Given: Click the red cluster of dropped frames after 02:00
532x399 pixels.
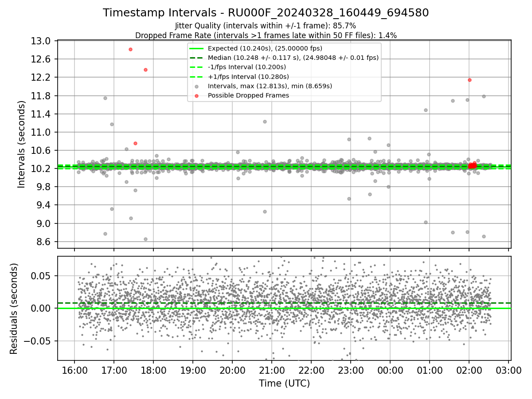Looking at the screenshot, I should tap(473, 165).
